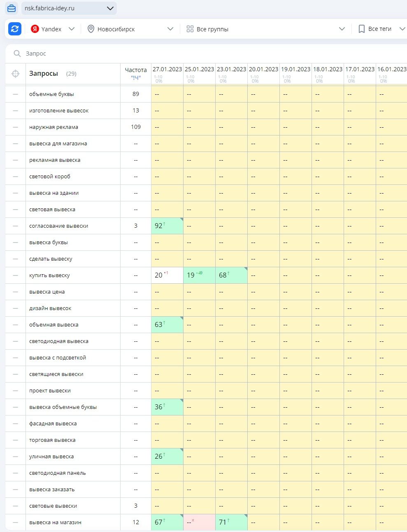The width and height of the screenshot is (407, 532).
Task: Toggle the dash marker for купить вывеску row
Action: [15, 275]
